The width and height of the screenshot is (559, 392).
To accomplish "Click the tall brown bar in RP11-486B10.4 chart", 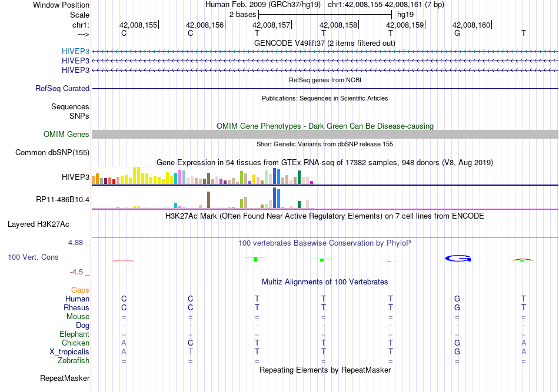I will (x=208, y=200).
